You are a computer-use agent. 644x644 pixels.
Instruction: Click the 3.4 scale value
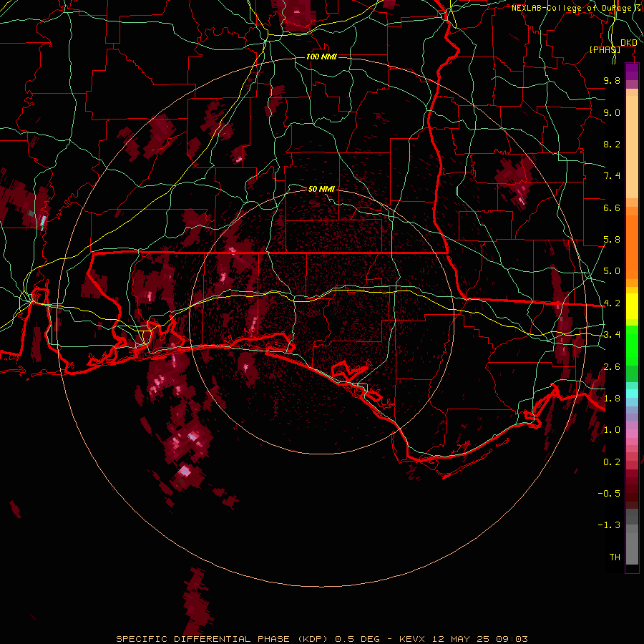[612, 335]
